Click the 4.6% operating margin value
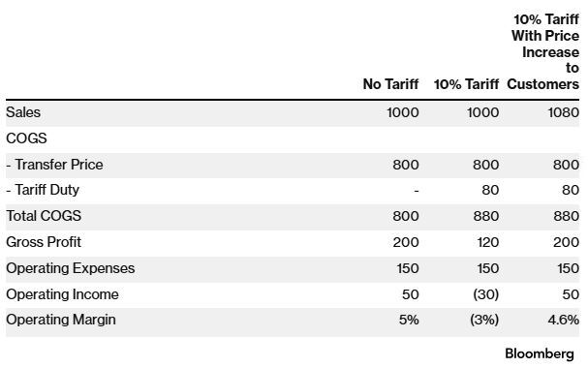This screenshot has width=588, height=368. click(563, 320)
